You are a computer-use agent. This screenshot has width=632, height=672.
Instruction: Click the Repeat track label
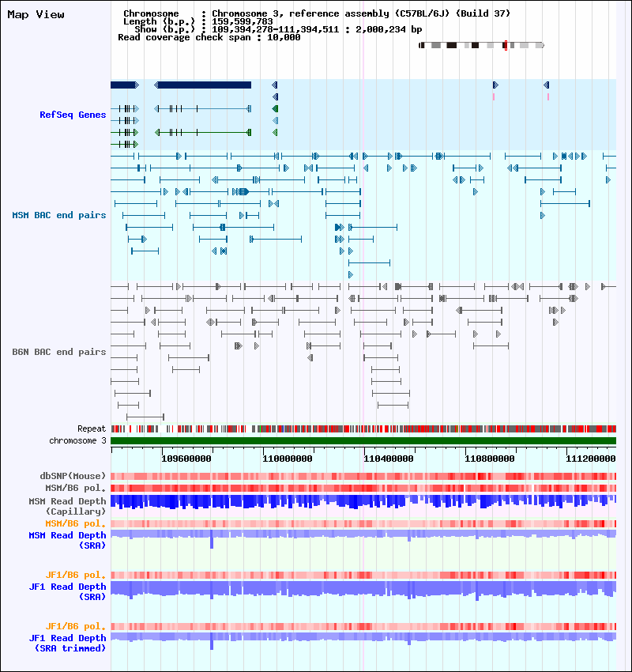click(92, 428)
